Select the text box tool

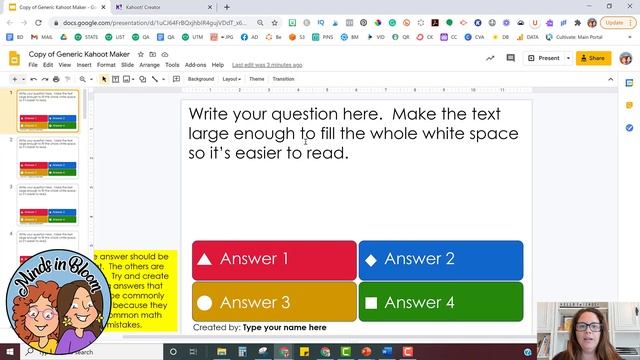coord(116,79)
